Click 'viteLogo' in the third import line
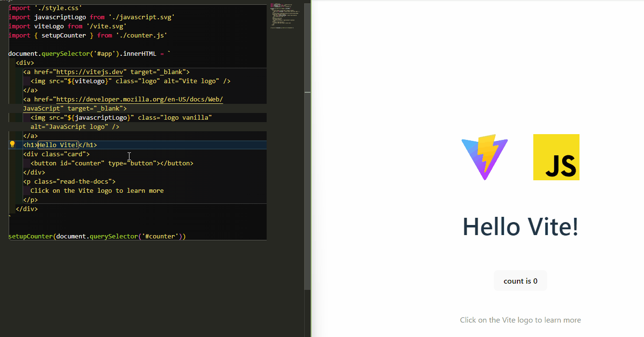This screenshot has height=337, width=644. (x=49, y=26)
